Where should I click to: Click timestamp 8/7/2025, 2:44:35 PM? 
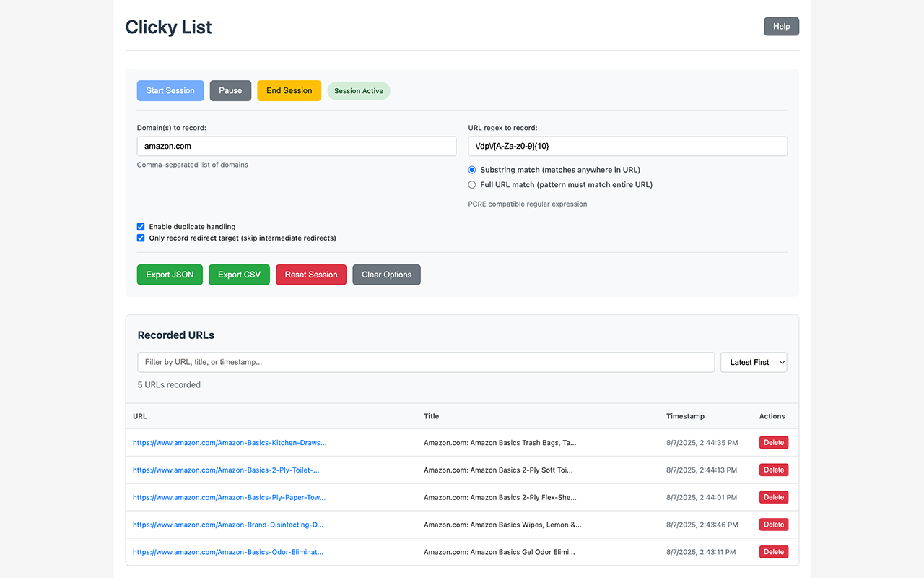click(x=702, y=443)
